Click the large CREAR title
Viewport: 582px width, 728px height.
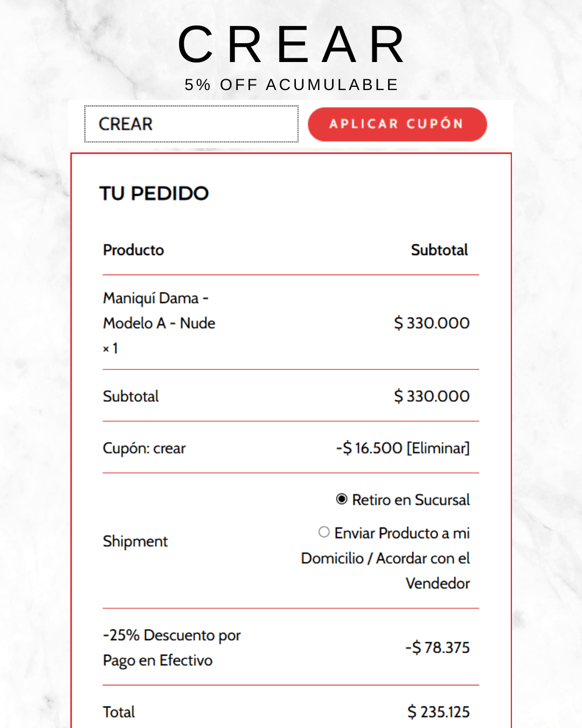point(291,45)
